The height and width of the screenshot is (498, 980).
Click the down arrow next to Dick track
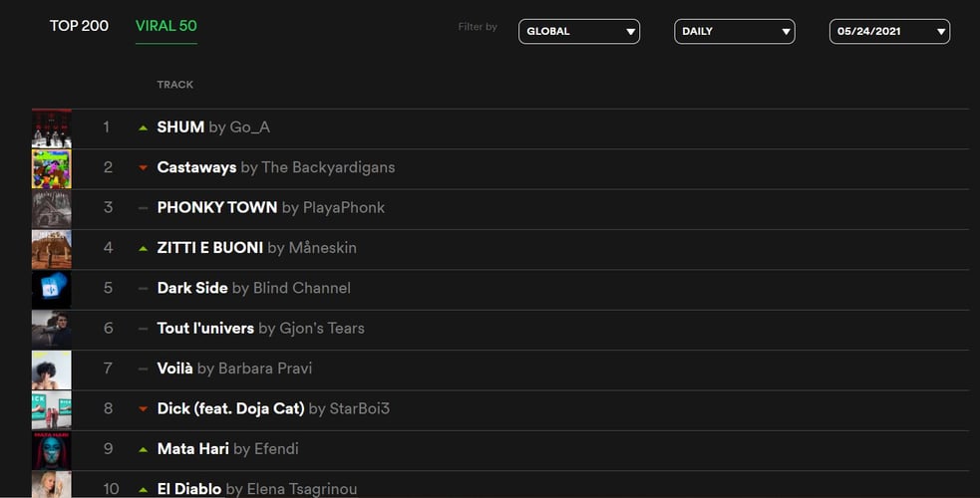coord(144,409)
